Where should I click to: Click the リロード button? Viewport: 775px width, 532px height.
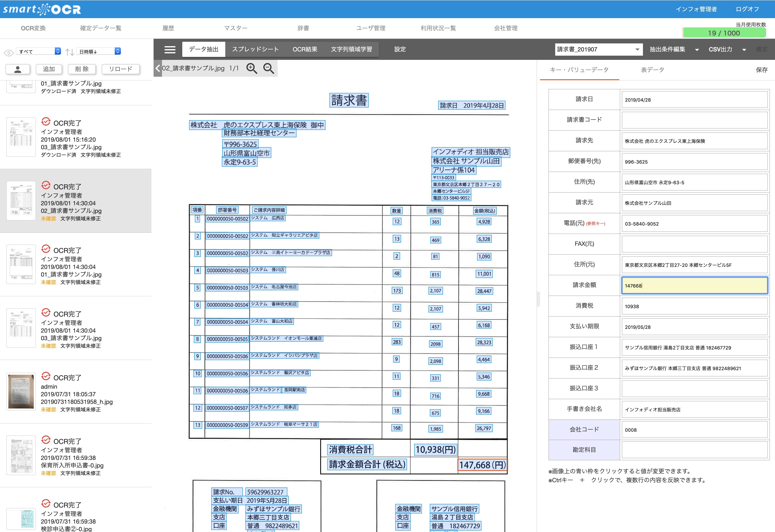pyautogui.click(x=120, y=69)
